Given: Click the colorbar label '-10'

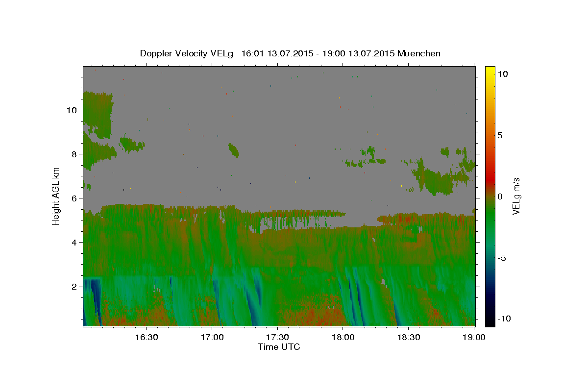Looking at the screenshot, I should (503, 318).
